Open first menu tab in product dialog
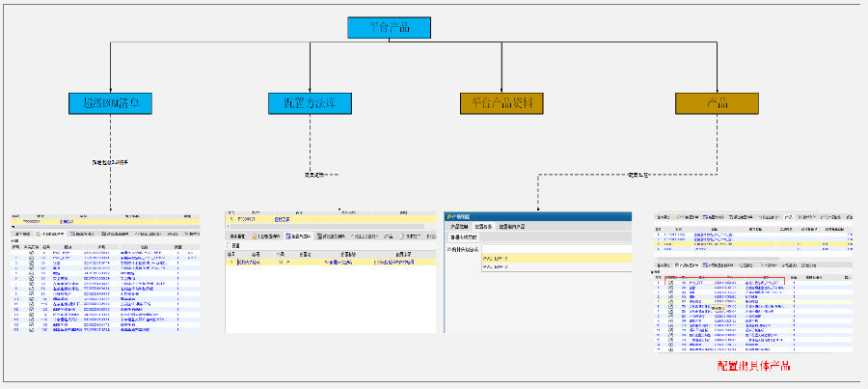 (x=459, y=227)
